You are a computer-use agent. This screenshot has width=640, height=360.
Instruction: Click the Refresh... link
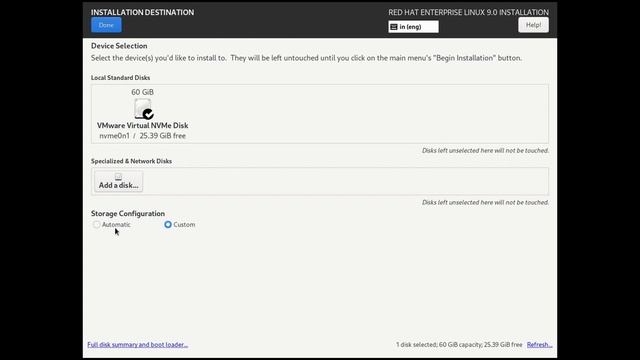coord(539,344)
